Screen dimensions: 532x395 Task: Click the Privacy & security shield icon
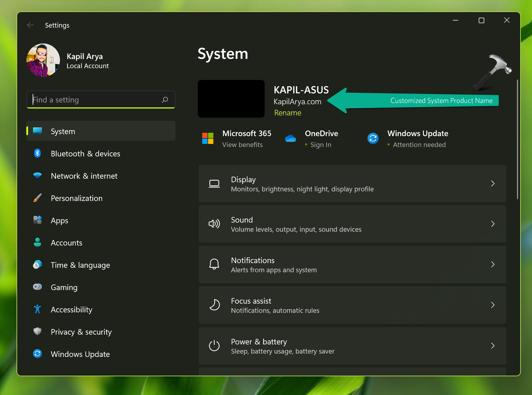click(37, 332)
